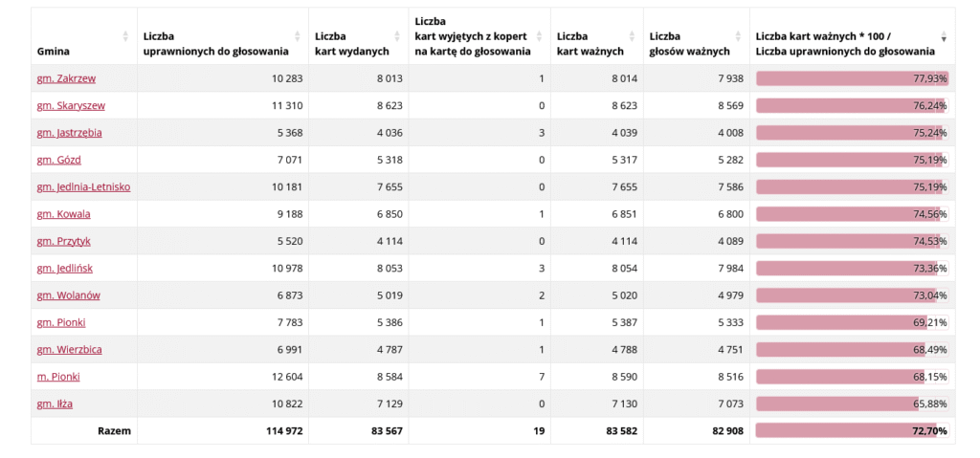Click the 77,93% turnout bar for Zakrzew
980x458 pixels.
point(850,78)
